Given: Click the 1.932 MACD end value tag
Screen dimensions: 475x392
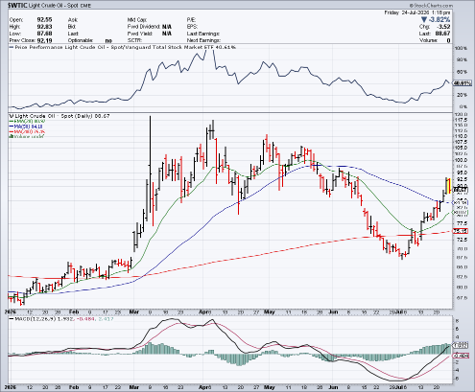Looking at the screenshot, I should pos(461,346).
